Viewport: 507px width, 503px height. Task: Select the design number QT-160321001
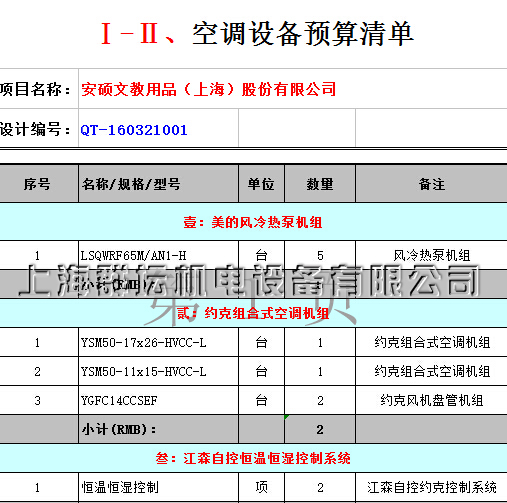[x=134, y=130]
